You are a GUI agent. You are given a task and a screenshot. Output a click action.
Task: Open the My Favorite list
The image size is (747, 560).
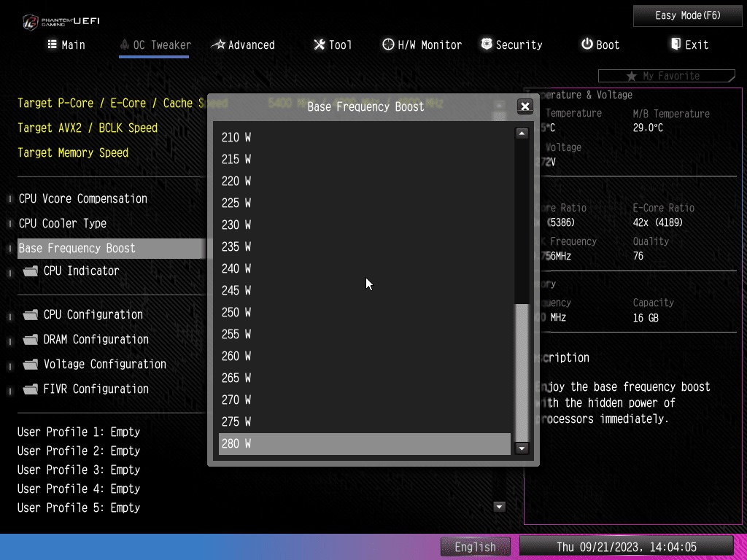point(665,76)
